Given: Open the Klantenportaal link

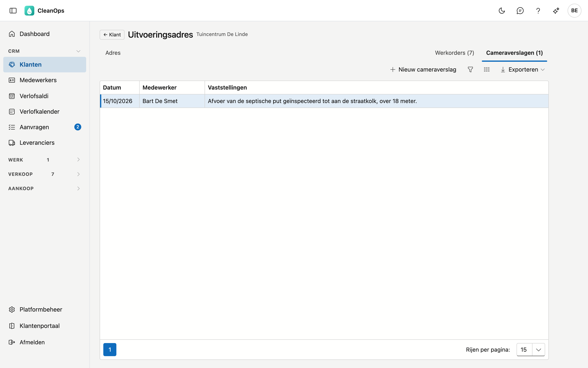Looking at the screenshot, I should 45,326.
